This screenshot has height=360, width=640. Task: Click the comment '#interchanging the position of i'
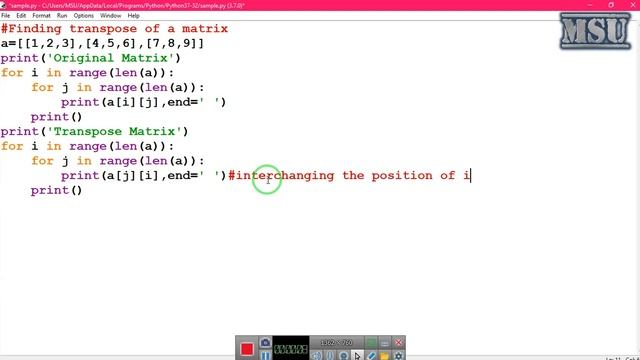349,176
